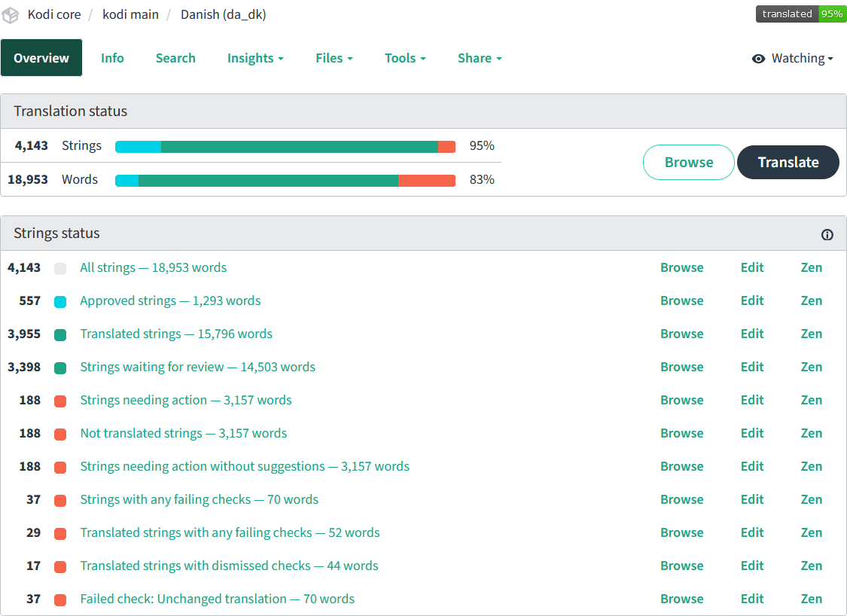This screenshot has width=847, height=616.
Task: Go to Kodi core breadcrumb
Action: [x=54, y=14]
